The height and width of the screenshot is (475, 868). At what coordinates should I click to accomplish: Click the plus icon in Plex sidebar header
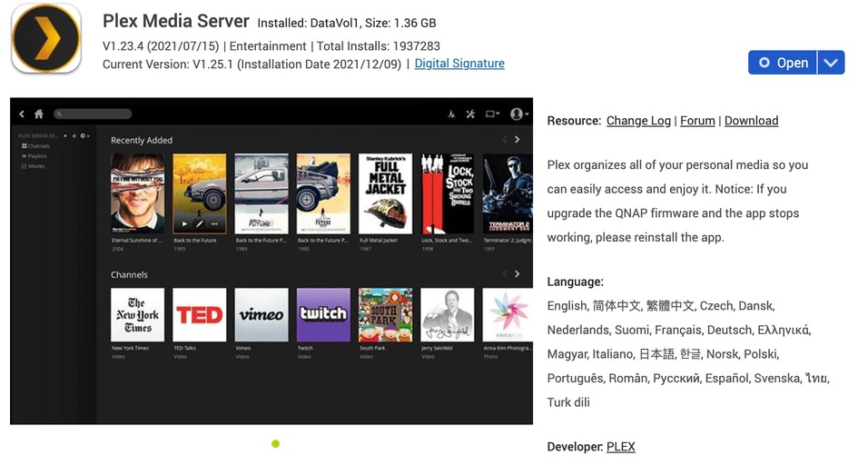[x=74, y=135]
